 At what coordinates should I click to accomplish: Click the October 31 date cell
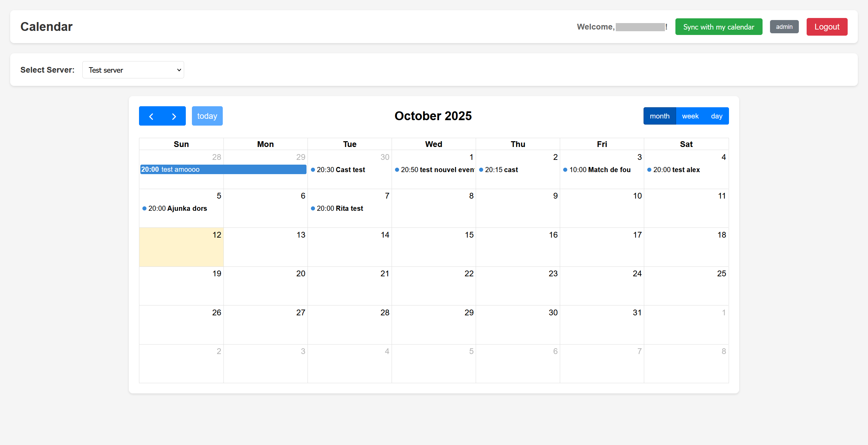coord(602,325)
